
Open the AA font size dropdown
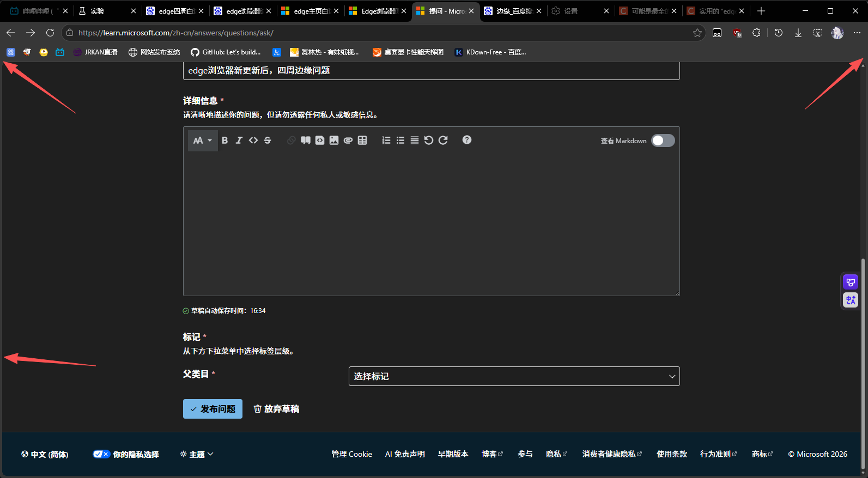[x=203, y=140]
